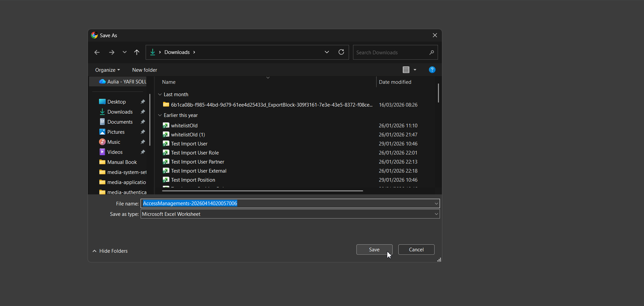
Task: Collapse with Hide Folders
Action: [110, 251]
